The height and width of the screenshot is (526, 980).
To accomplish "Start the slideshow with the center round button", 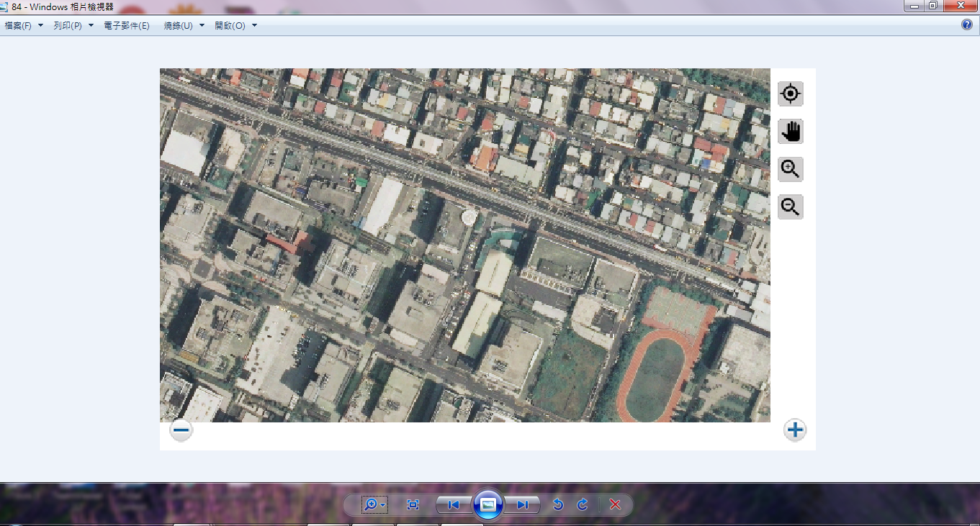I will point(488,504).
